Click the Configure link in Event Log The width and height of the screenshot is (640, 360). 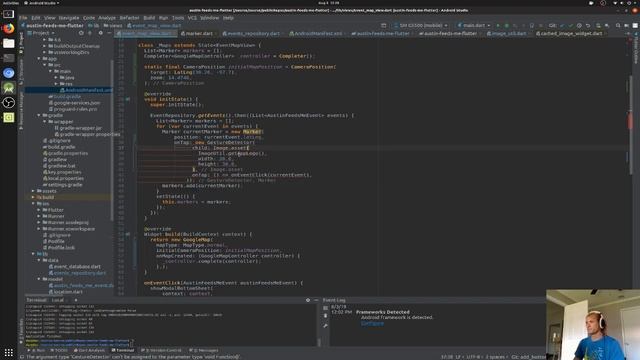(x=372, y=323)
